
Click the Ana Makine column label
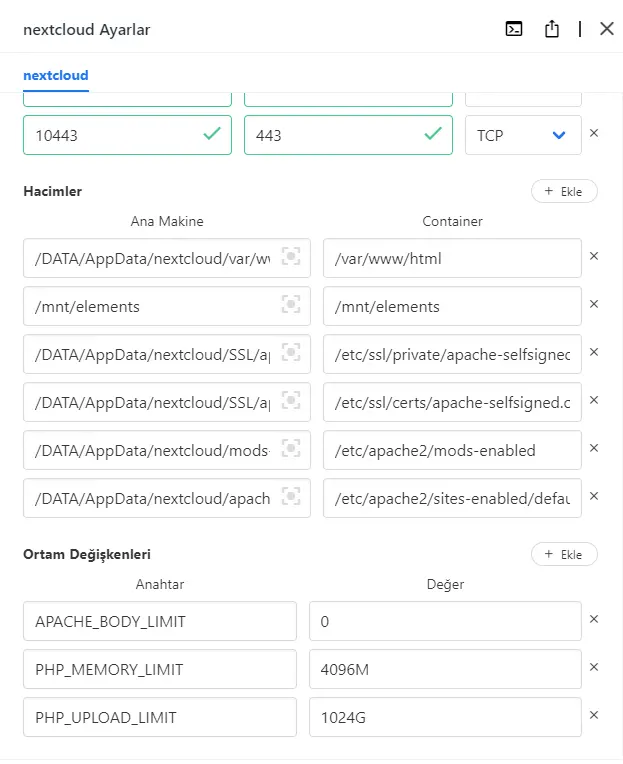pyautogui.click(x=167, y=221)
